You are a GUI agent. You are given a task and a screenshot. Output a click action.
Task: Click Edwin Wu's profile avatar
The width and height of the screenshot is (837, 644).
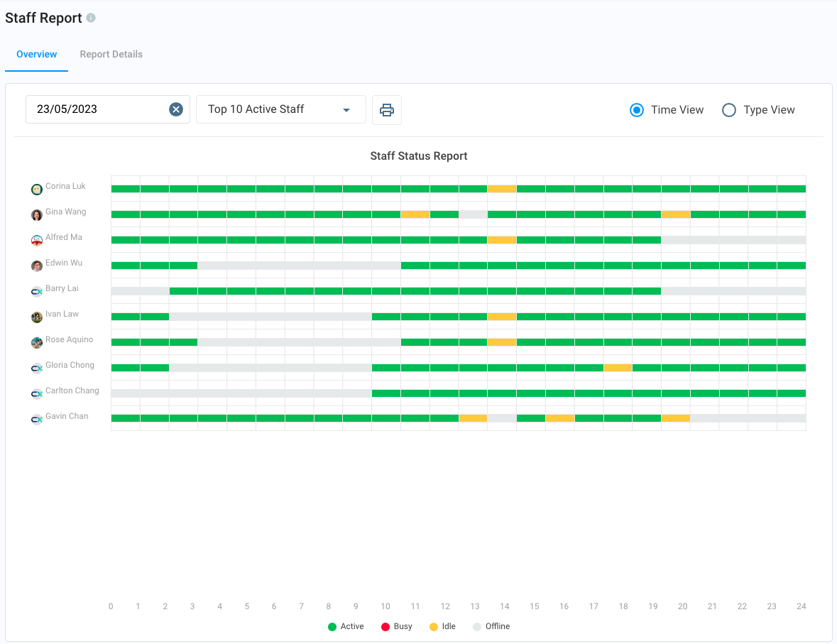coord(37,266)
